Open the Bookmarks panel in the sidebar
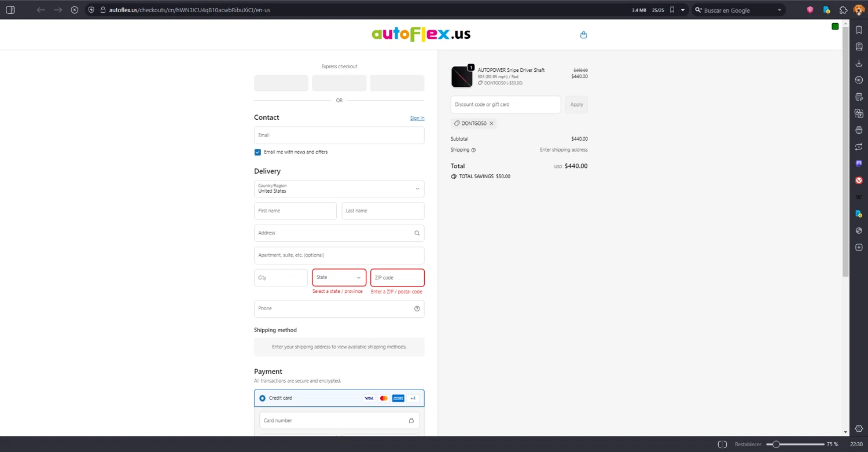The width and height of the screenshot is (868, 452). (x=859, y=30)
